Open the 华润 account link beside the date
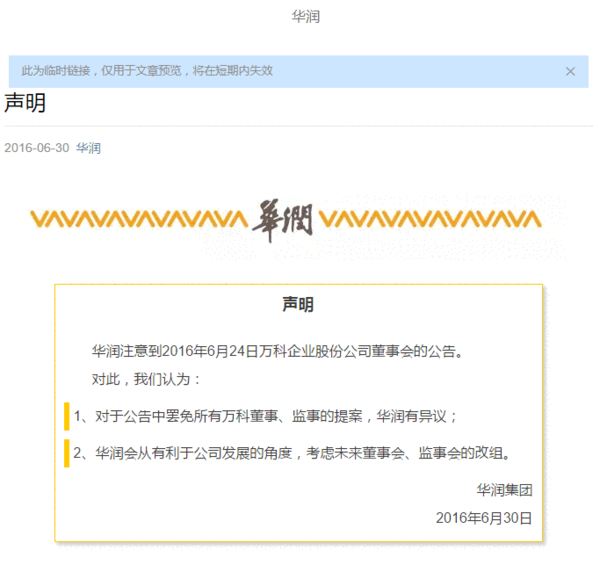600x572 pixels. pyautogui.click(x=88, y=148)
